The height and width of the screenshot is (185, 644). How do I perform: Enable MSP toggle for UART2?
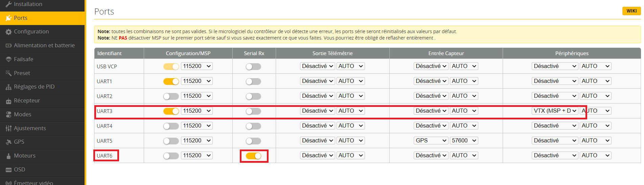coord(171,96)
